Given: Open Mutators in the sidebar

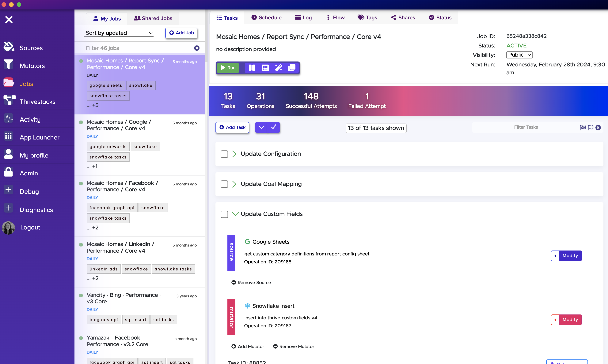Looking at the screenshot, I should 32,66.
